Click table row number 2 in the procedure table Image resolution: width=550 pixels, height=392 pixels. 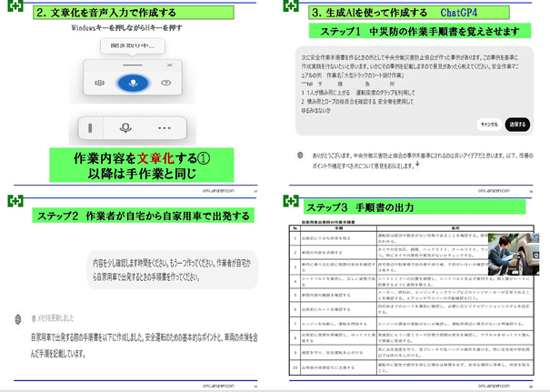(412, 252)
